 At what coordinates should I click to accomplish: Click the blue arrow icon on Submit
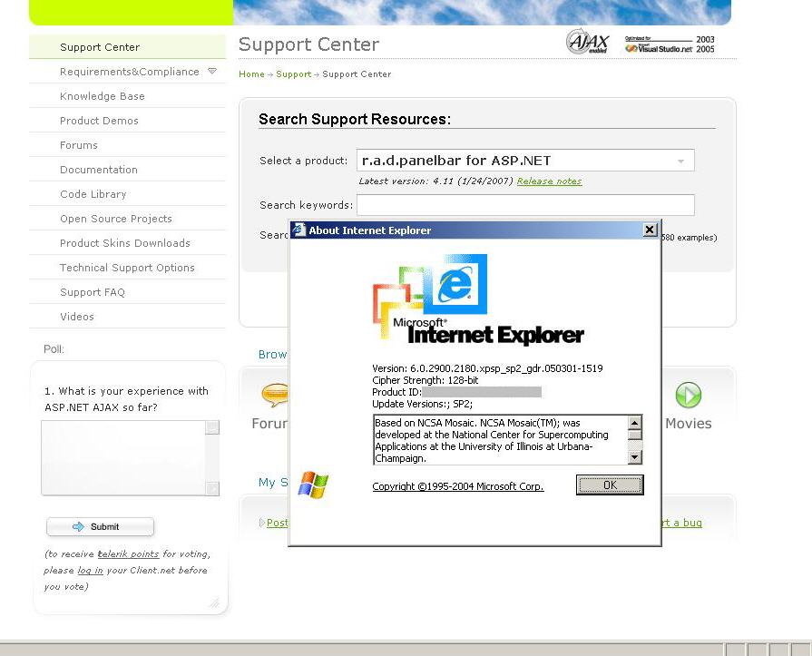(78, 526)
